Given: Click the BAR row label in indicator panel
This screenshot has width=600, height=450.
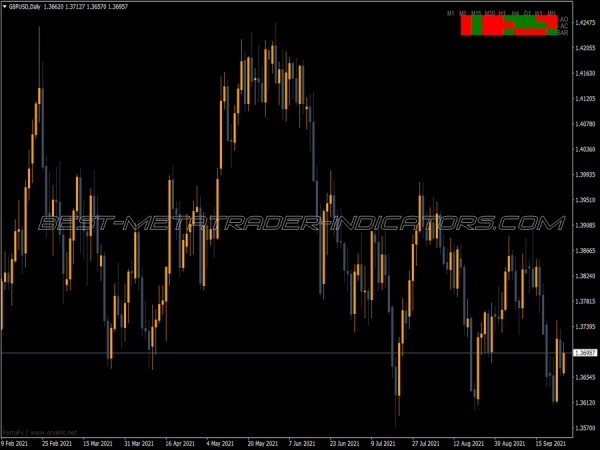Looking at the screenshot, I should click(x=564, y=33).
